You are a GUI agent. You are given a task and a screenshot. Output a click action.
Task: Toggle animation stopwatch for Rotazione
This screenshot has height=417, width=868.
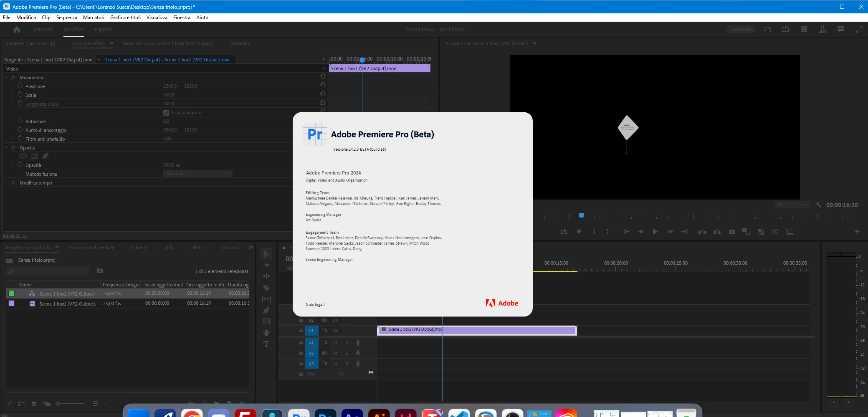coord(20,121)
